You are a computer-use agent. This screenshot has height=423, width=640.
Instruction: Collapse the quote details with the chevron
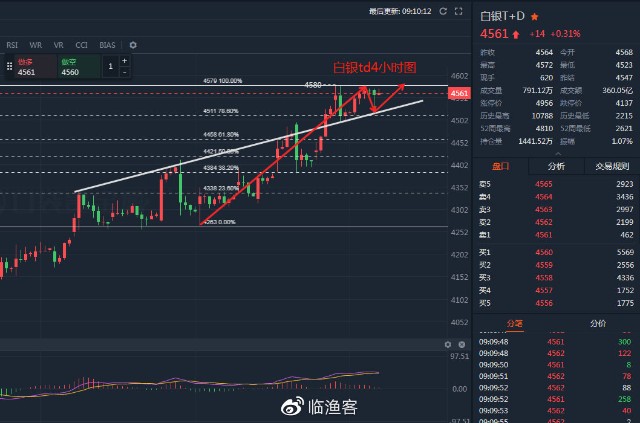[558, 154]
